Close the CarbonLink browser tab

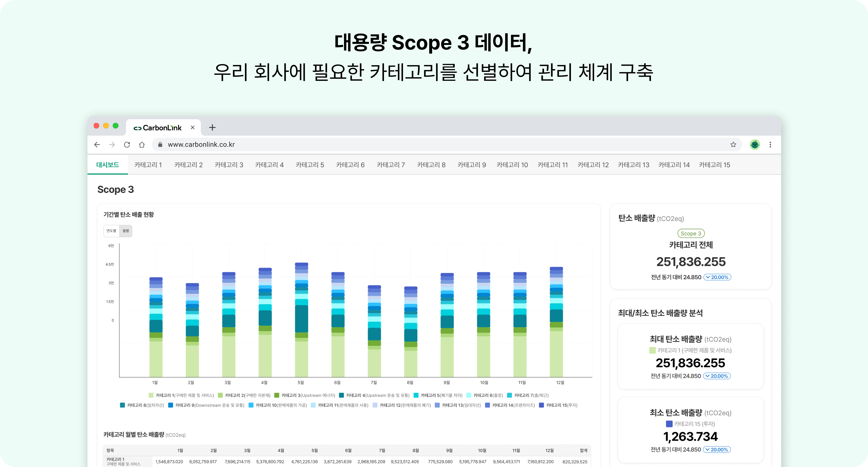192,127
